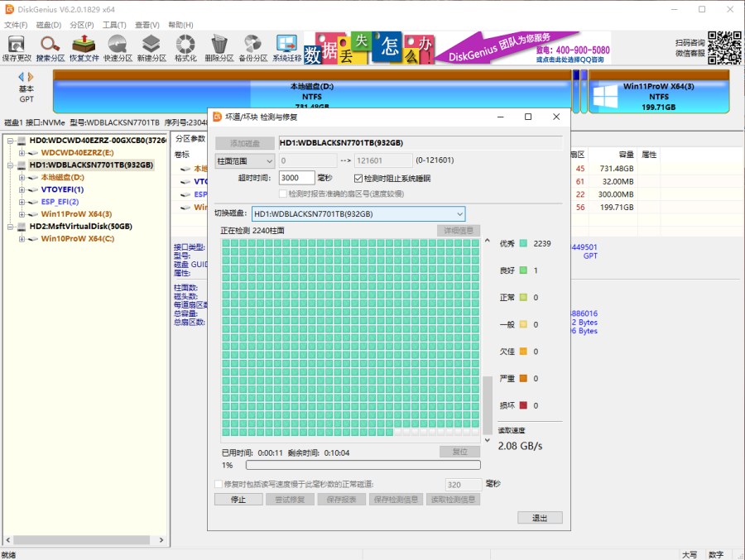This screenshot has width=745, height=560.
Task: Choose the Format (格式化) toolbar icon
Action: click(185, 48)
